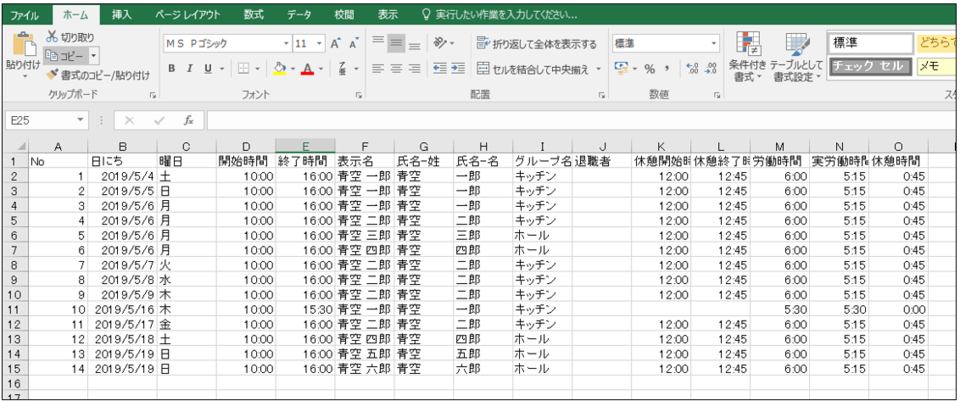The height and width of the screenshot is (401, 960).
Task: Open the borders dropdown arrow
Action: point(257,69)
